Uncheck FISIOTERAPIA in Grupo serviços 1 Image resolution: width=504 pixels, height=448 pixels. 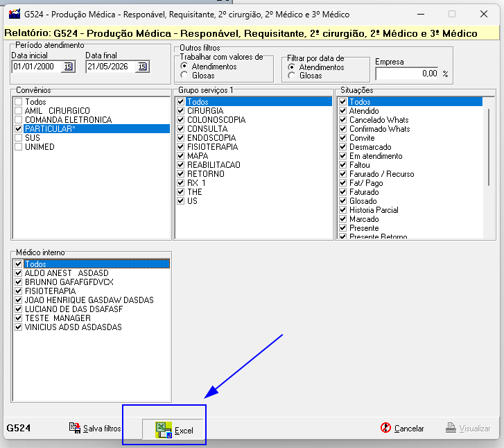coord(181,146)
